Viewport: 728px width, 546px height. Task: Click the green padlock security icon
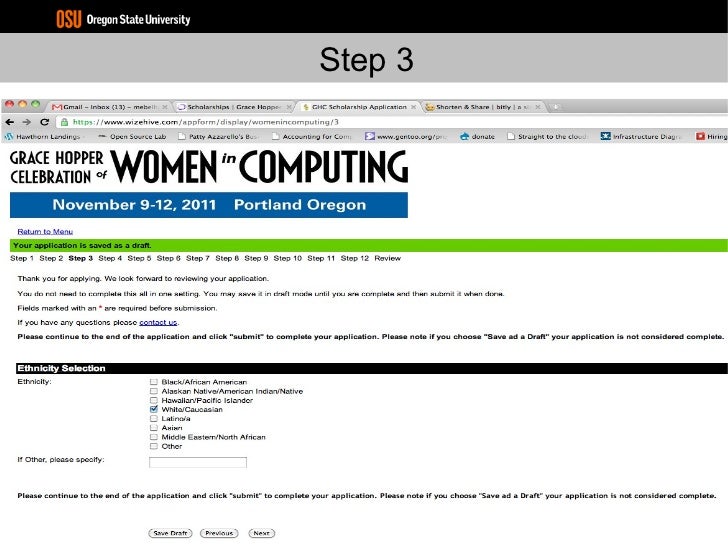[64, 122]
